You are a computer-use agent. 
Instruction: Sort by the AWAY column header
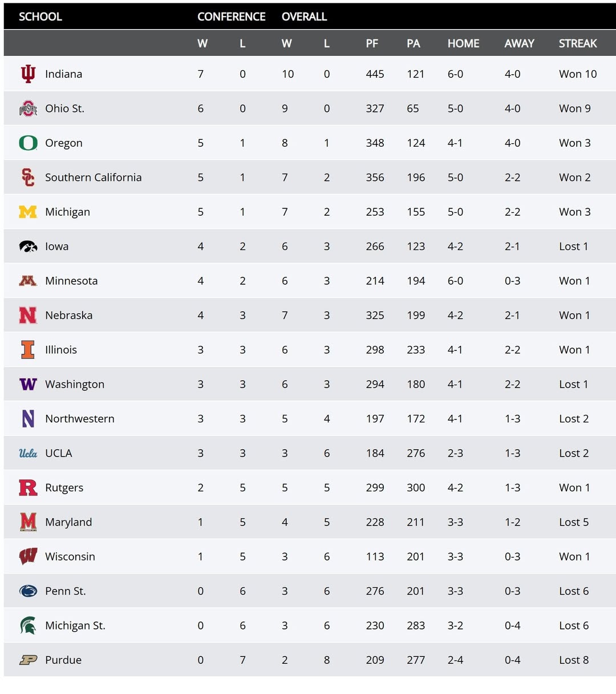(519, 43)
